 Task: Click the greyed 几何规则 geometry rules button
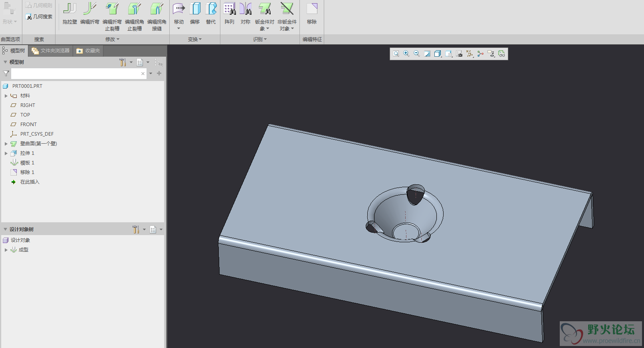pyautogui.click(x=39, y=5)
